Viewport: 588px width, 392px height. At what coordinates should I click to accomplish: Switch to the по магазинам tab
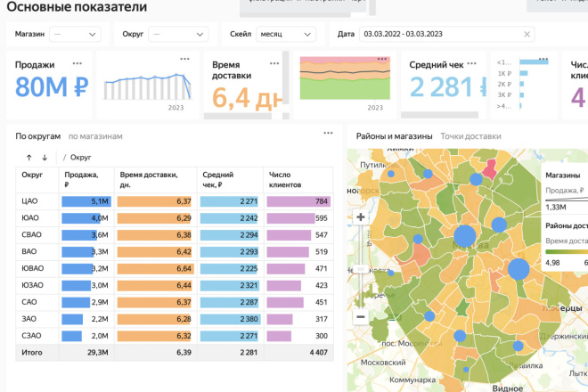(x=95, y=136)
